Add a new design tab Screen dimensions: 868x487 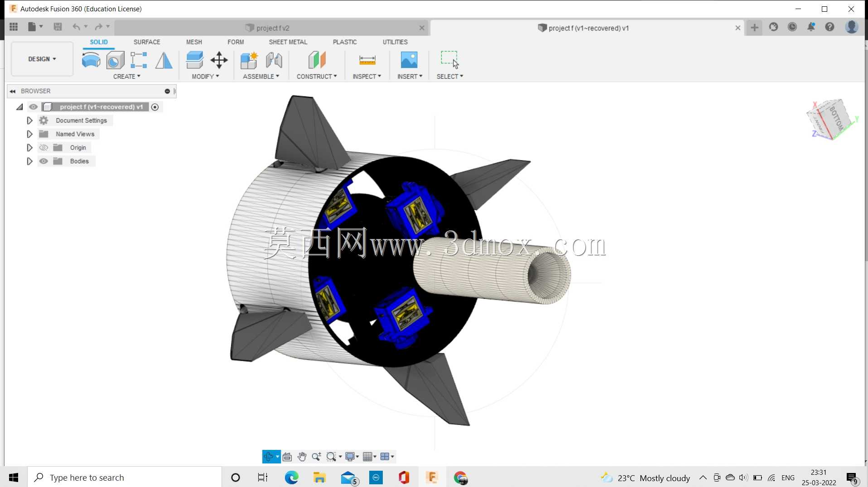[754, 27]
